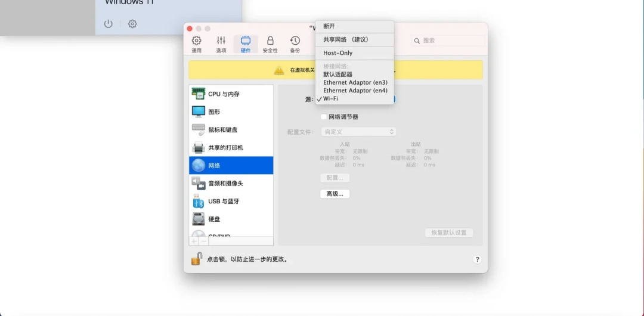Select 共享的打印机 in hardware list
Viewport: 644px width, 316px height.
tap(231, 147)
